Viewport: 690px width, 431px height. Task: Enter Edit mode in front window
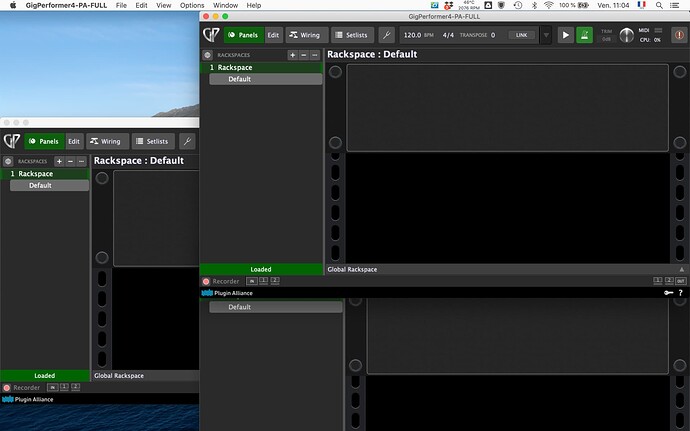(x=273, y=35)
